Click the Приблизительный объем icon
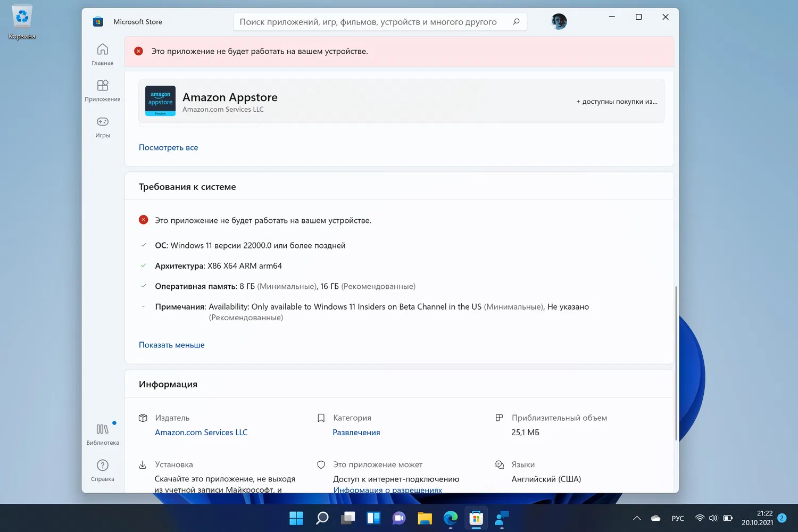This screenshot has width=798, height=532. click(499, 418)
